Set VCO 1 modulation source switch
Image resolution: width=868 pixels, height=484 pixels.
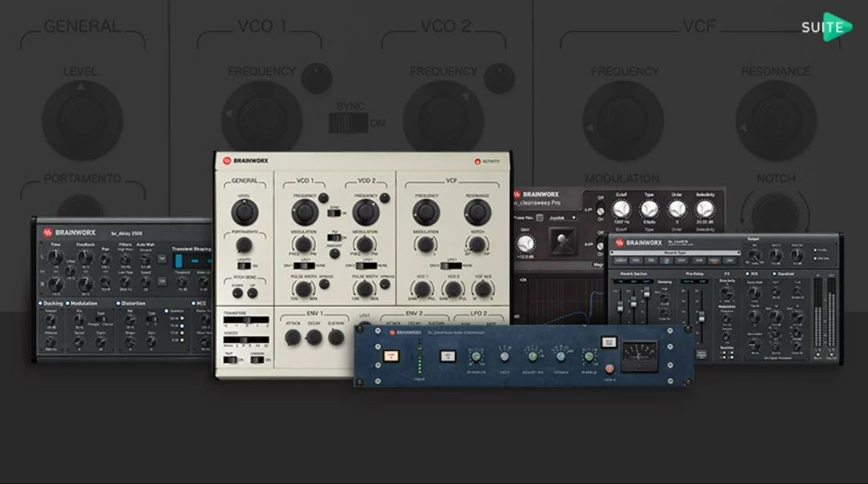(x=303, y=266)
